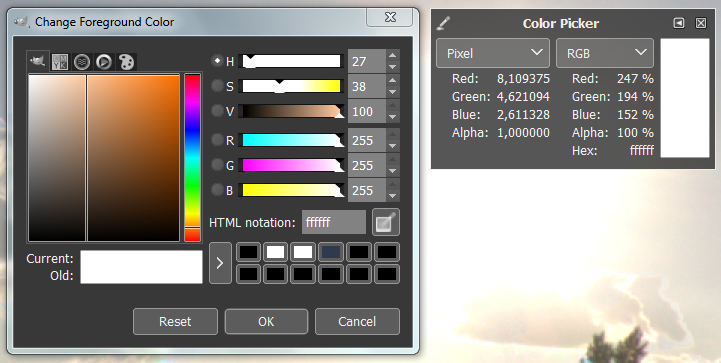721x363 pixels.
Task: Decrease the B value with down arrow
Action: click(392, 196)
